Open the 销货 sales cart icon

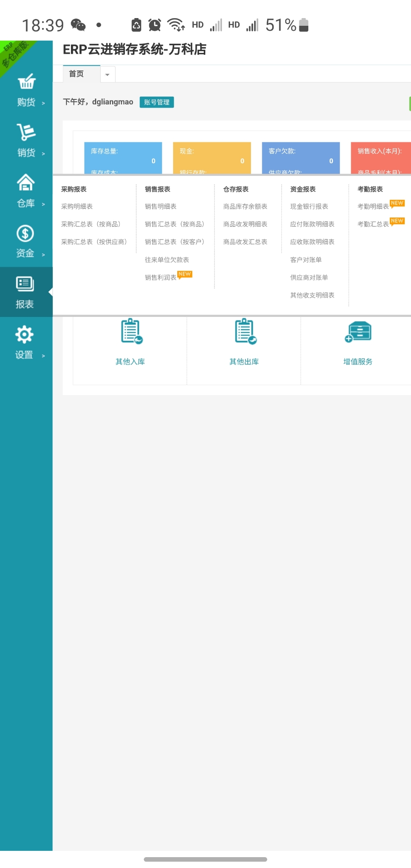tap(26, 132)
